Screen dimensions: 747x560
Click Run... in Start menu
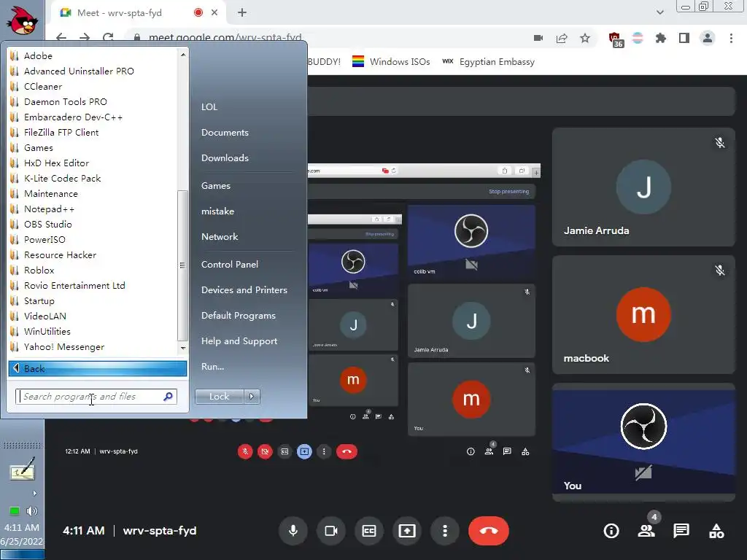click(x=212, y=367)
